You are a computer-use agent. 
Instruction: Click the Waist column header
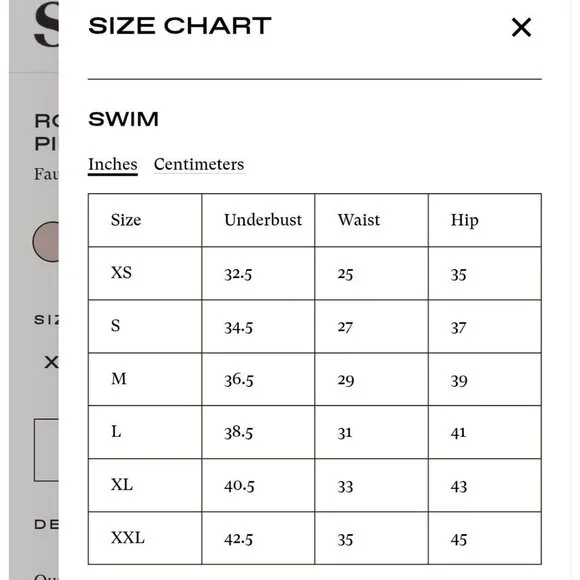click(x=359, y=220)
